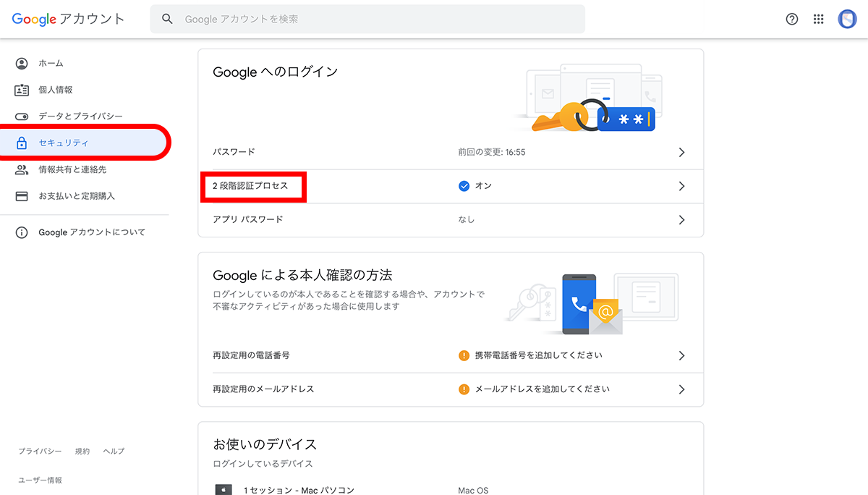Click the お使いのデバイス heading
868x495 pixels.
[265, 444]
